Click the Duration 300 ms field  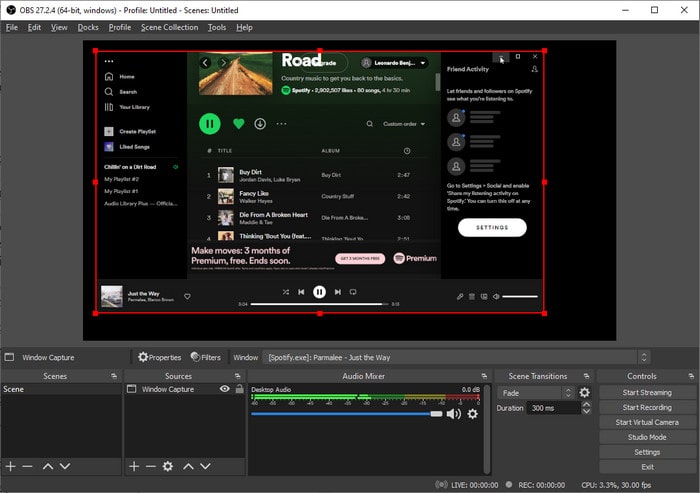coord(554,408)
